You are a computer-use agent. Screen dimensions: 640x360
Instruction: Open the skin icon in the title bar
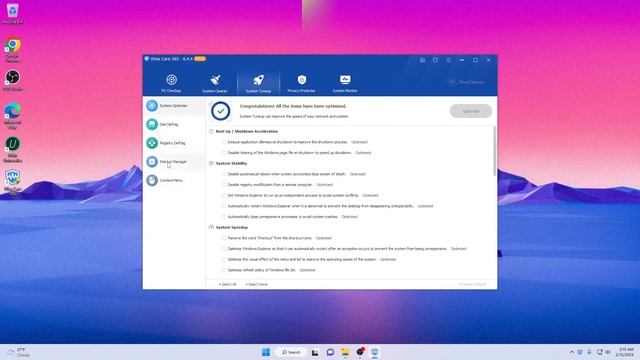pos(436,60)
